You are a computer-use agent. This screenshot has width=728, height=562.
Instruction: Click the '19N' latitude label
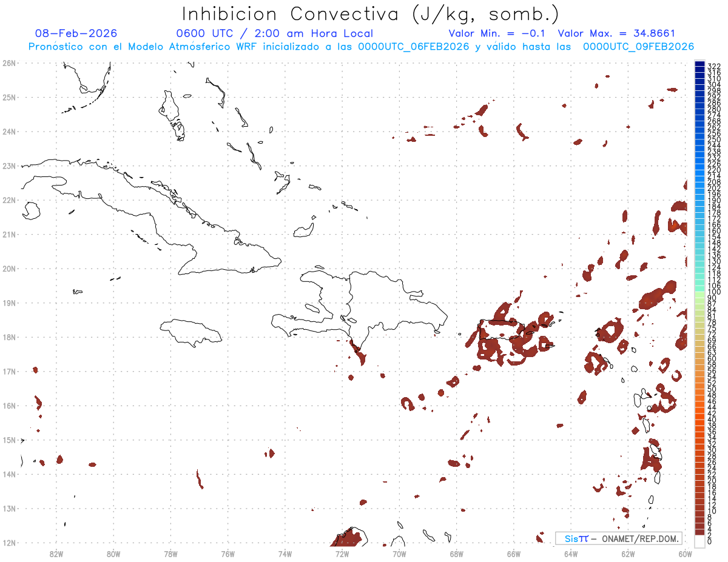click(x=9, y=303)
